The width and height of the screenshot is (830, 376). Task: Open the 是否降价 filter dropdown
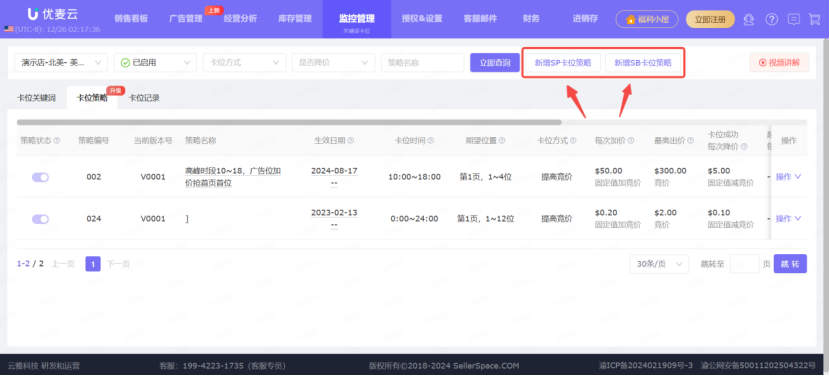pos(333,62)
